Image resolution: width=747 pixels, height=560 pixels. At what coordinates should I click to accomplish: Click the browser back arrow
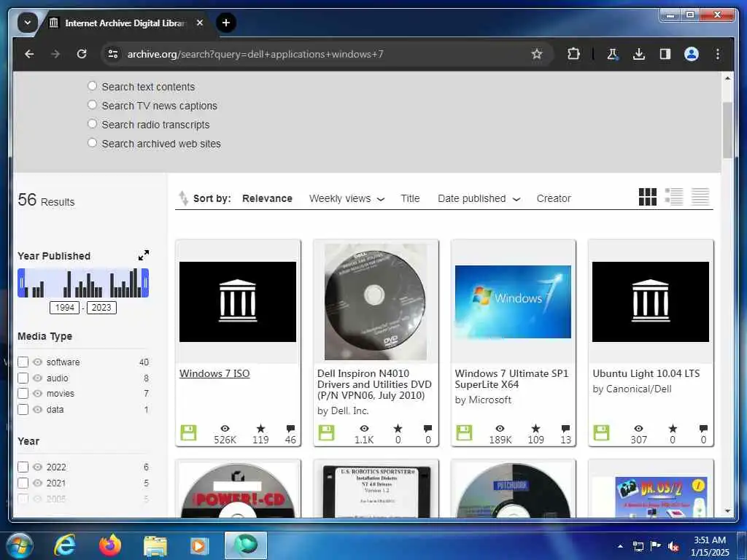coord(29,54)
